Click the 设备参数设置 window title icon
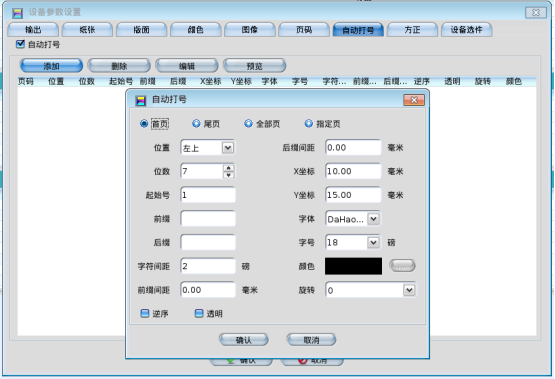555x379 pixels. 17,13
